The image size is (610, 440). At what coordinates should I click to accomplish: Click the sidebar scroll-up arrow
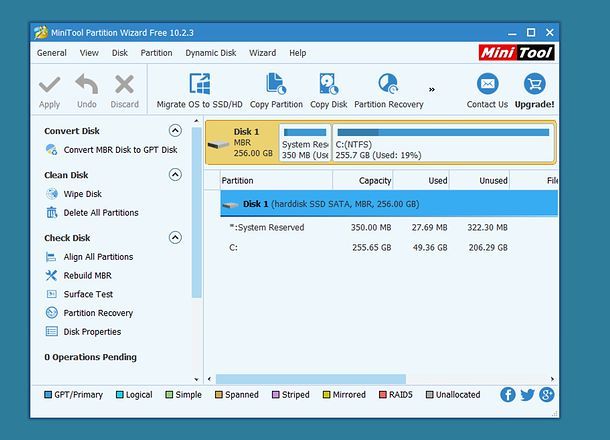tap(196, 121)
